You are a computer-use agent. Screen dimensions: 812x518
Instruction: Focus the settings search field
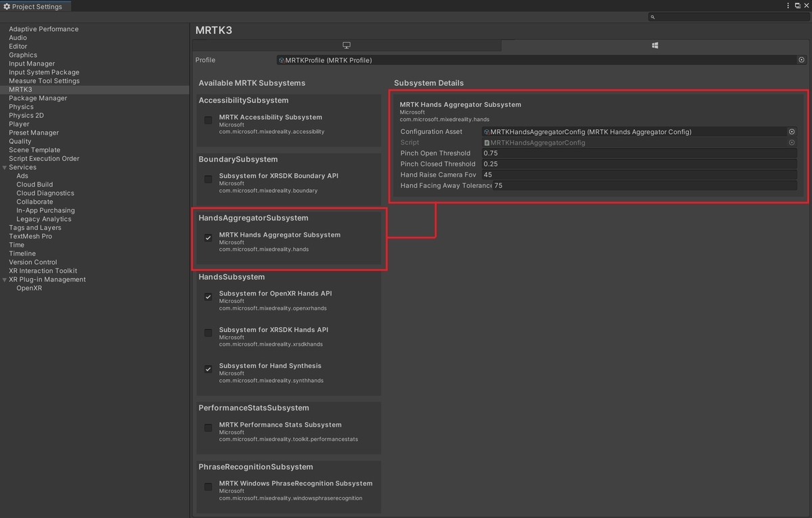pos(728,17)
